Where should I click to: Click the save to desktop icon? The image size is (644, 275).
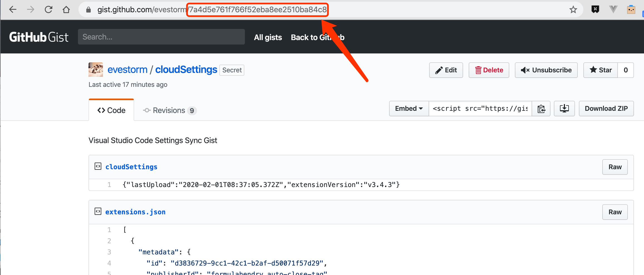pyautogui.click(x=564, y=109)
